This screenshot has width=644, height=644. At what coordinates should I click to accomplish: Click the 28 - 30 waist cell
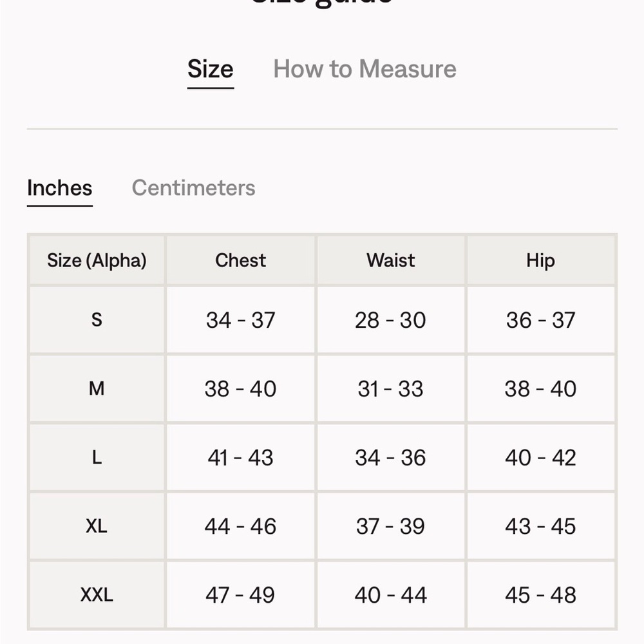click(x=391, y=320)
